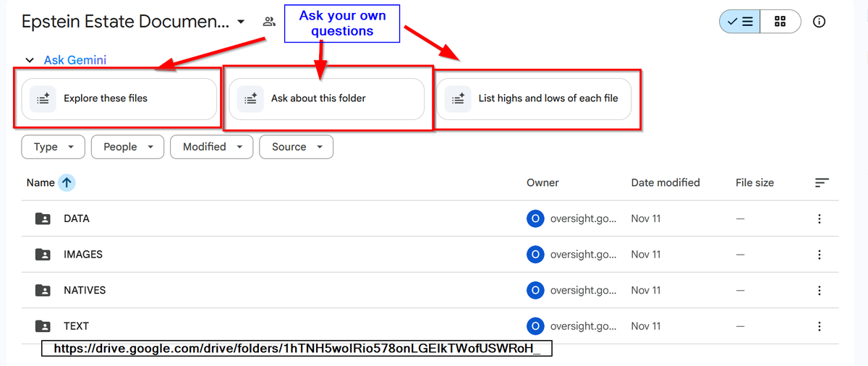Select the TEXT folder name

[x=76, y=326]
